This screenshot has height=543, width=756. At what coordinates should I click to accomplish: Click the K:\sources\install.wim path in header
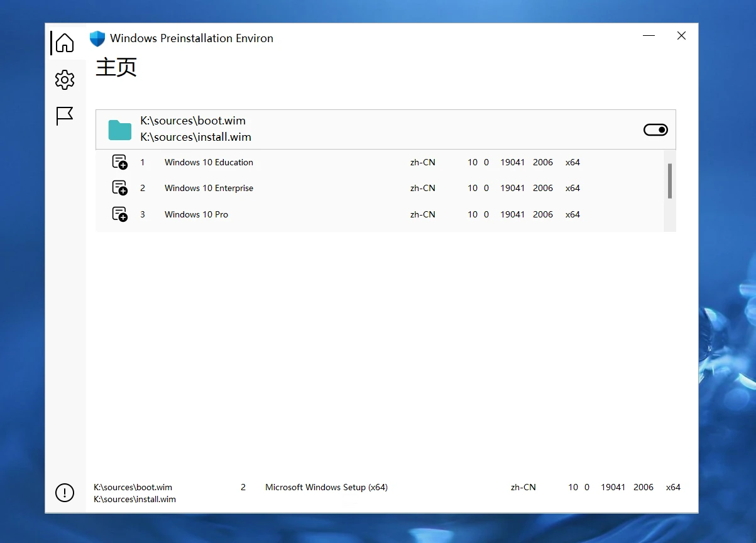pos(195,137)
